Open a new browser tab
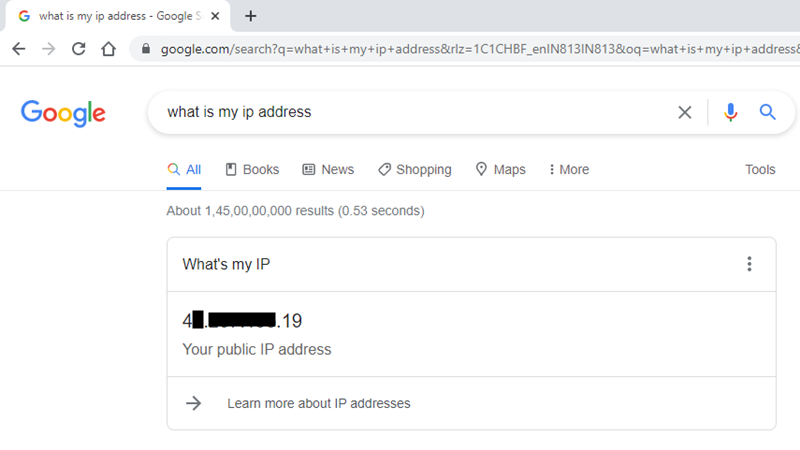The image size is (800, 450). click(251, 16)
